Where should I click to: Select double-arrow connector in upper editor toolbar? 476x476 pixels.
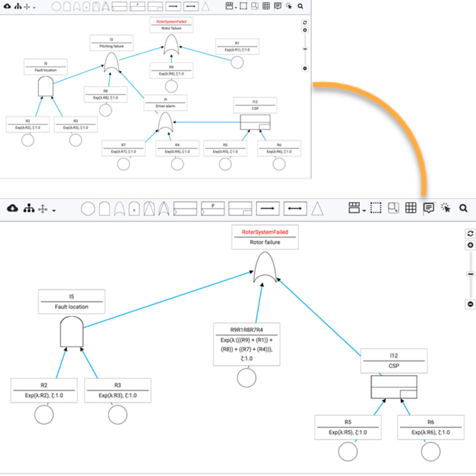[191, 7]
